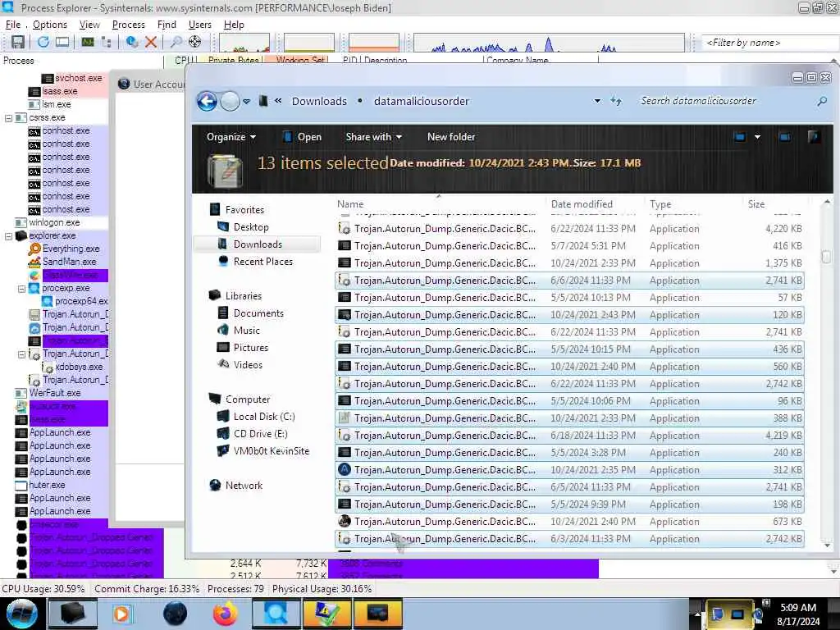Viewport: 840px width, 630px height.
Task: Open the Organize dropdown
Action: 231,137
